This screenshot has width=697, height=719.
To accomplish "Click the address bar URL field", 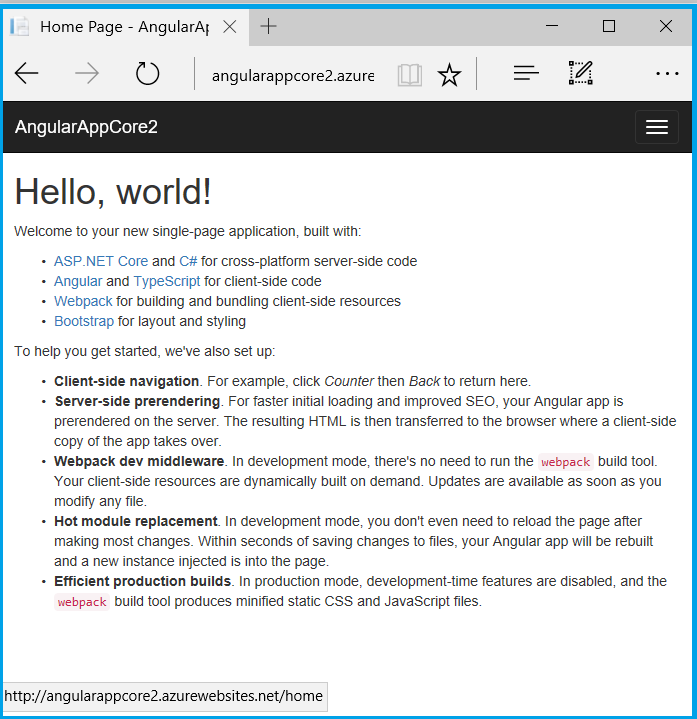I will tap(292, 75).
